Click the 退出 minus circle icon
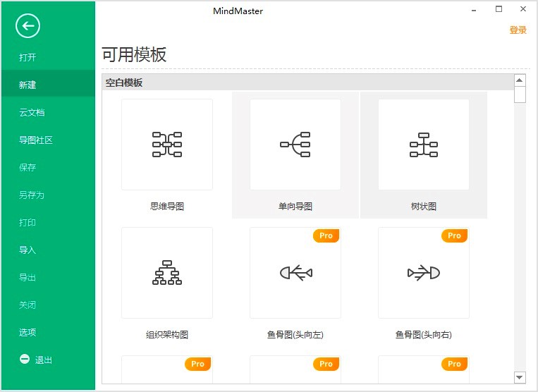The height and width of the screenshot is (392, 538). 25,359
